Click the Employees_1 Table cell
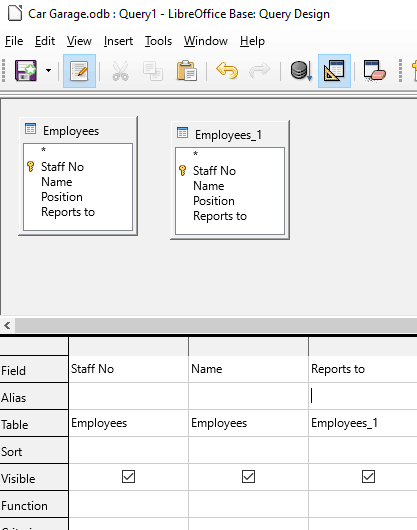Screen dimensions: 417x530 coord(363,423)
